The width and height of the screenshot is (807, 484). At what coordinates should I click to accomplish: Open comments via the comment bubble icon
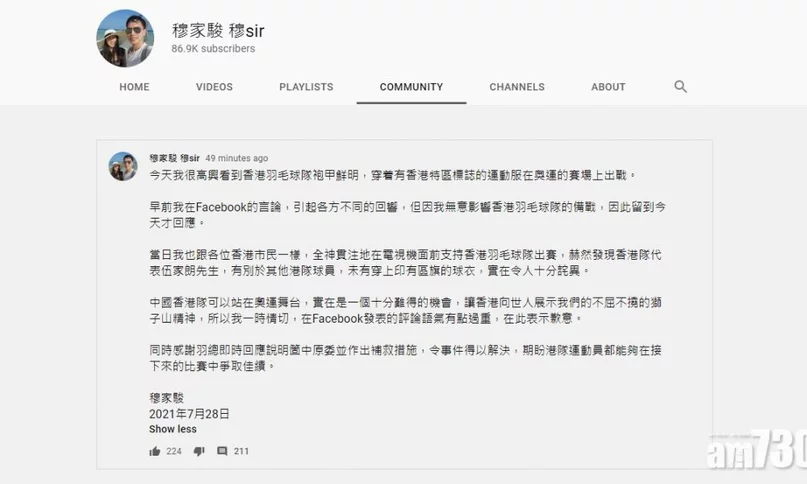pyautogui.click(x=222, y=451)
